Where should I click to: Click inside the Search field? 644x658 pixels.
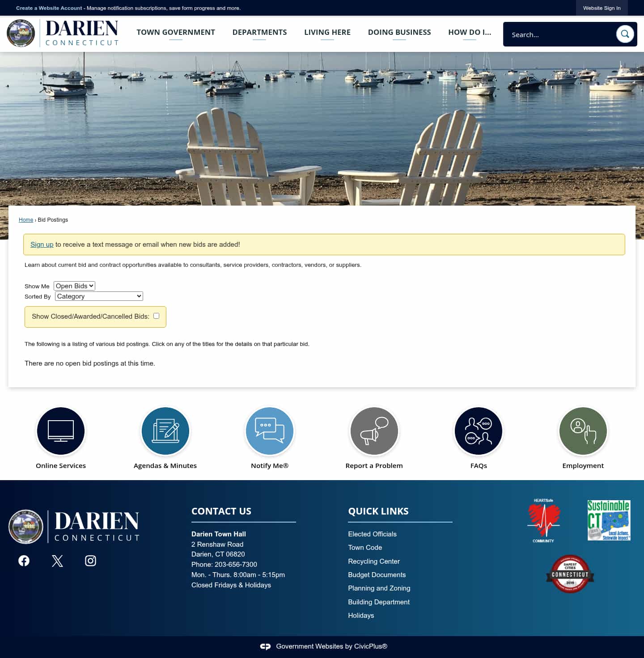tap(559, 34)
